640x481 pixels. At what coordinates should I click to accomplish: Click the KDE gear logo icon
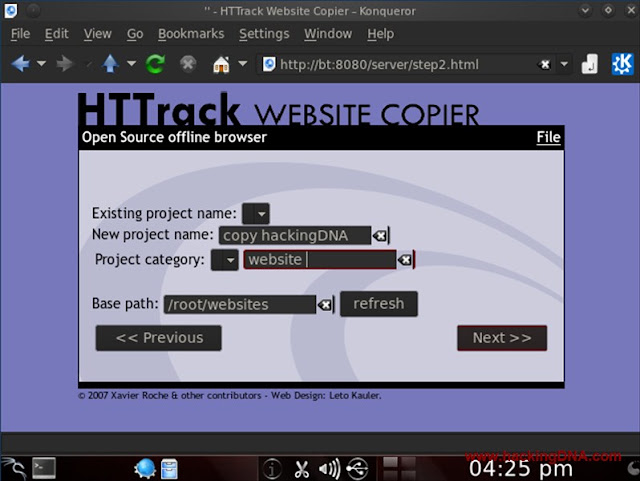[x=622, y=64]
